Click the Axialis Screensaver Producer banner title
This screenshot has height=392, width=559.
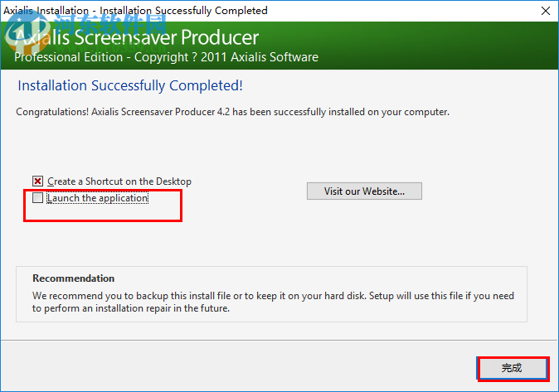(137, 37)
